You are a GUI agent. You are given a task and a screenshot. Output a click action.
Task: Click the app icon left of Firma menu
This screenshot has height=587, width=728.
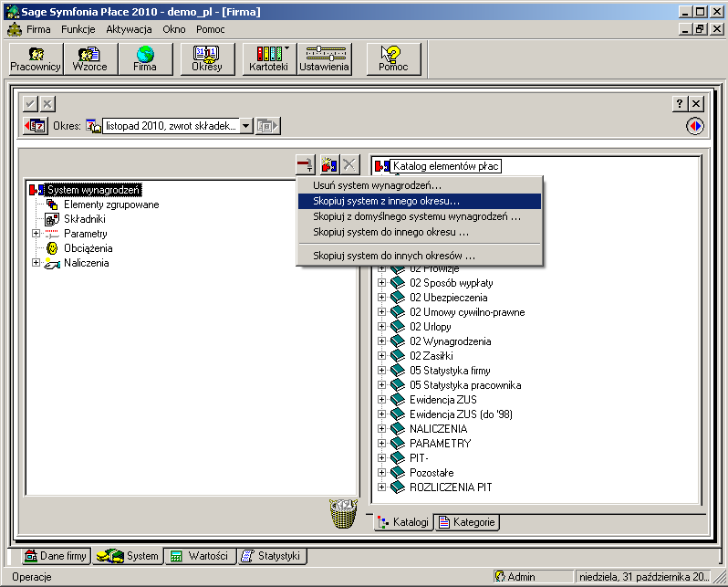[x=15, y=29]
